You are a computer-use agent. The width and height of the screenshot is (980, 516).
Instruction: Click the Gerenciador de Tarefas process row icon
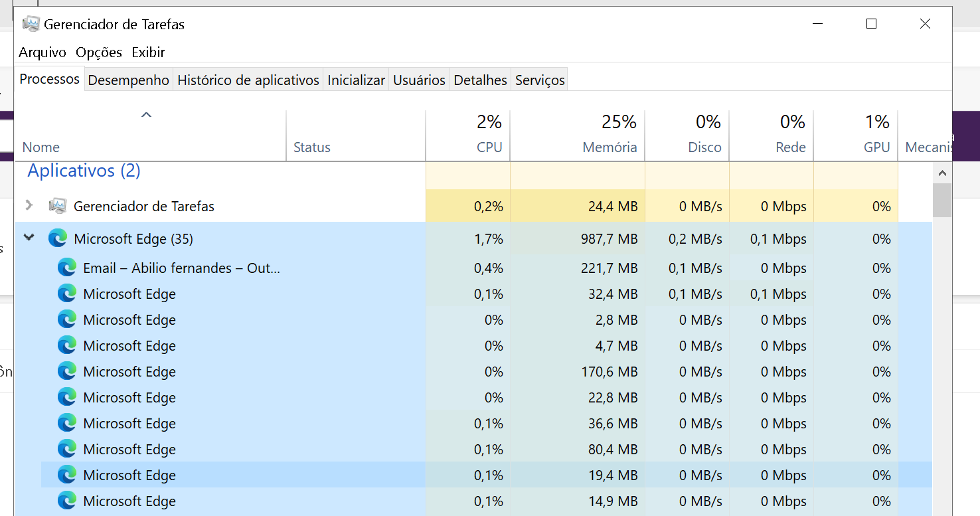(x=58, y=206)
